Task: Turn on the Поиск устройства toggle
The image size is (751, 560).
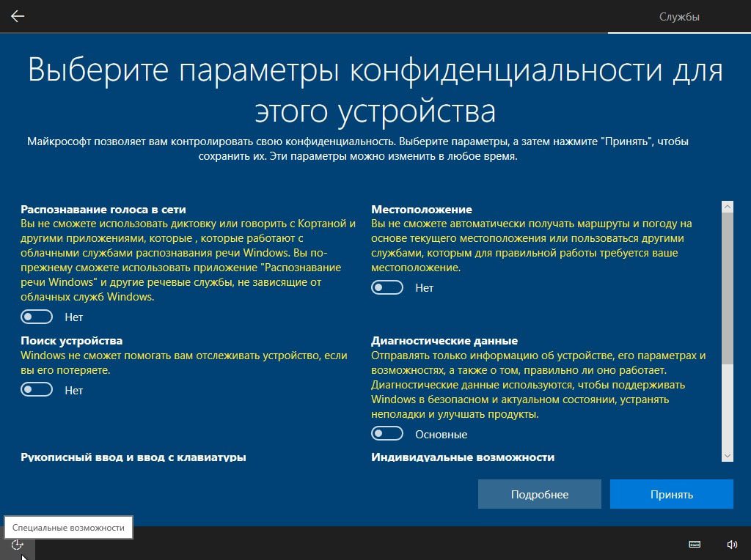Action: [37, 390]
